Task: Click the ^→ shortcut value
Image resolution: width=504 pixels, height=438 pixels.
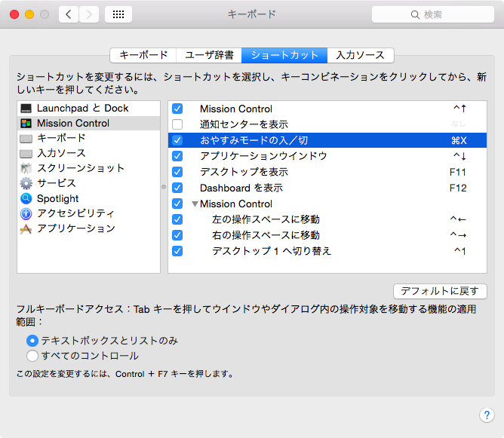Action: pos(458,235)
